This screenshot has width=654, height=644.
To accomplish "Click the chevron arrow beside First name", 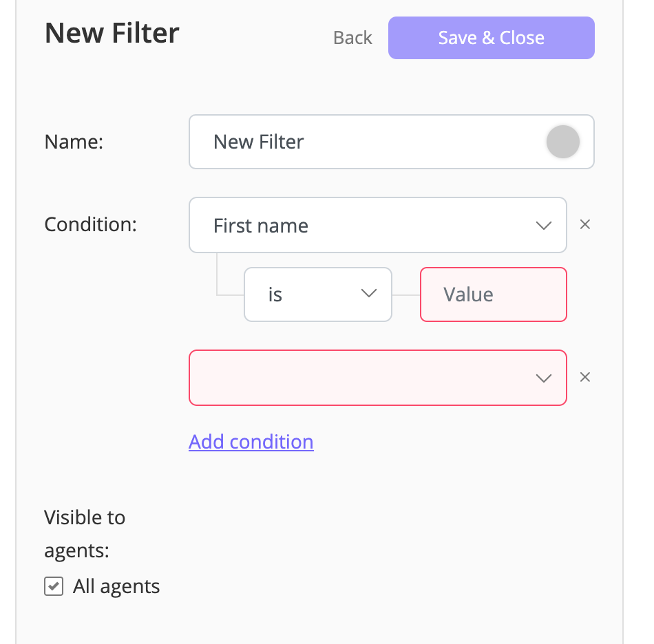I will (543, 226).
